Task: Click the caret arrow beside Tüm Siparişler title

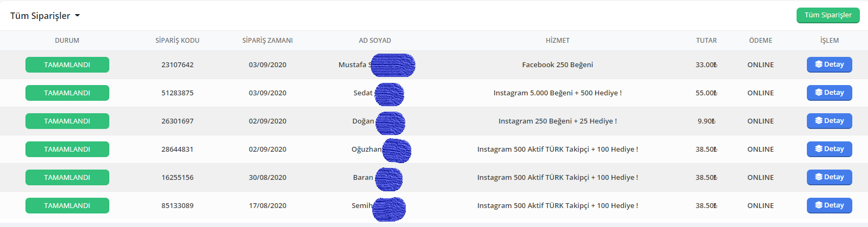Action: coord(77,16)
